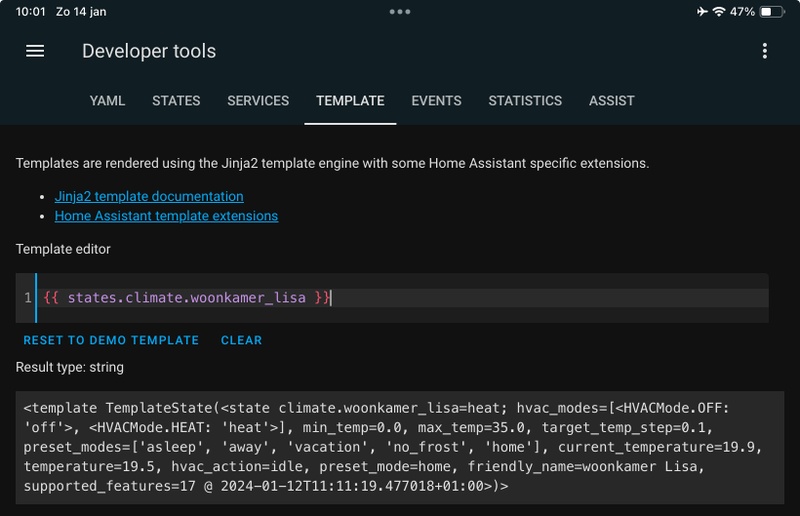Select the Template tab
Image resolution: width=800 pixels, height=516 pixels.
(x=350, y=101)
